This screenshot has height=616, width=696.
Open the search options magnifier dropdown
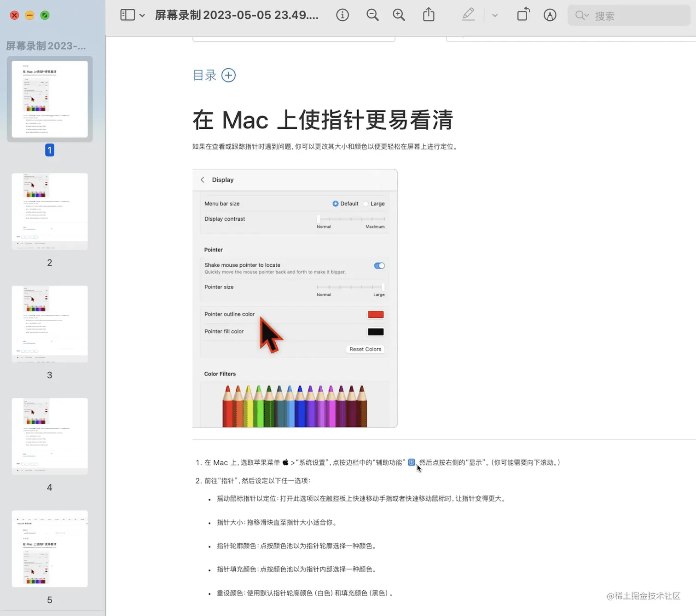582,16
